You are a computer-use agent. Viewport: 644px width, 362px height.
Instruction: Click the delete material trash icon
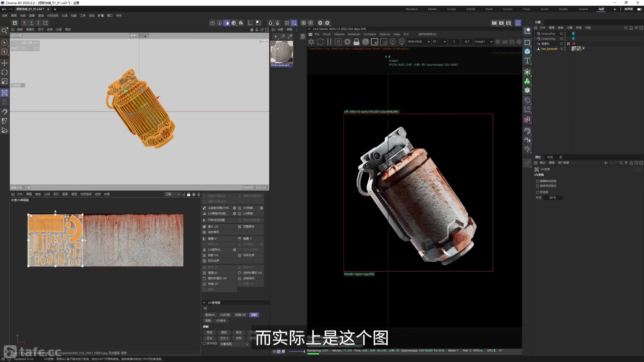(x=303, y=36)
